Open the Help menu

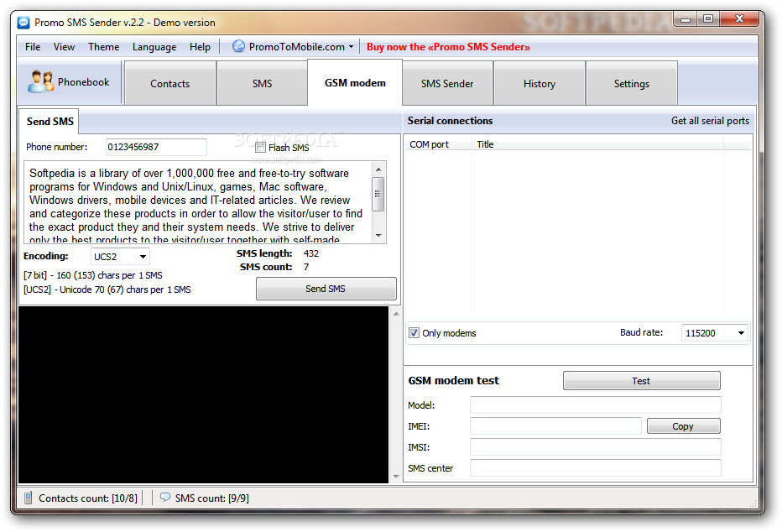[200, 46]
